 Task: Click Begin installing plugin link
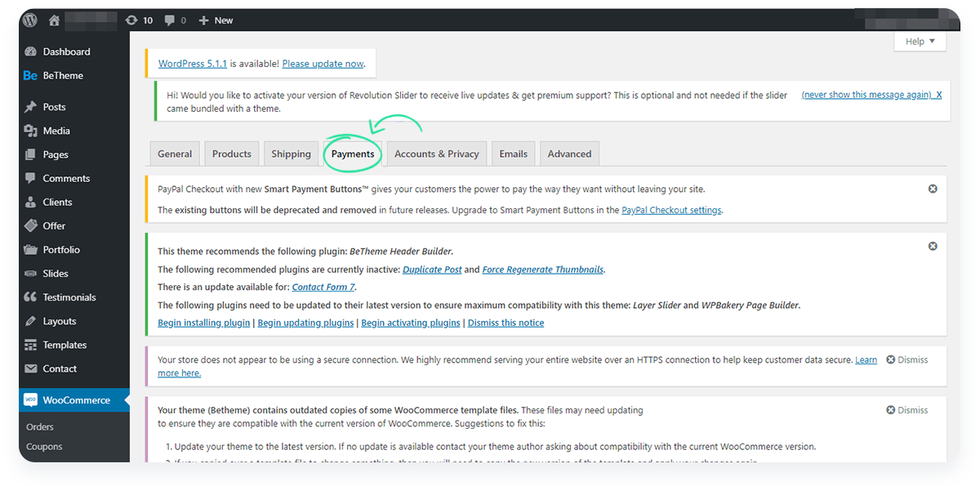coord(204,323)
